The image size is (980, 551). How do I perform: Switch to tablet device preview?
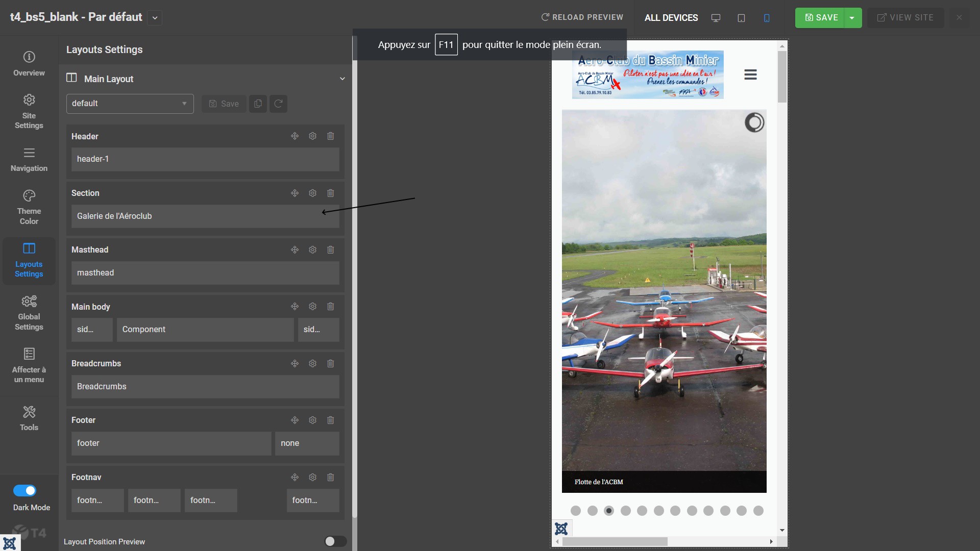[741, 18]
